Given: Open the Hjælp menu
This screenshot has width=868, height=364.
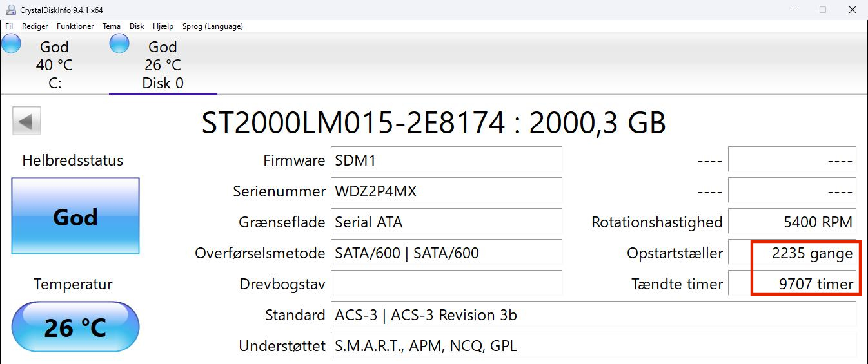Looking at the screenshot, I should tap(163, 26).
